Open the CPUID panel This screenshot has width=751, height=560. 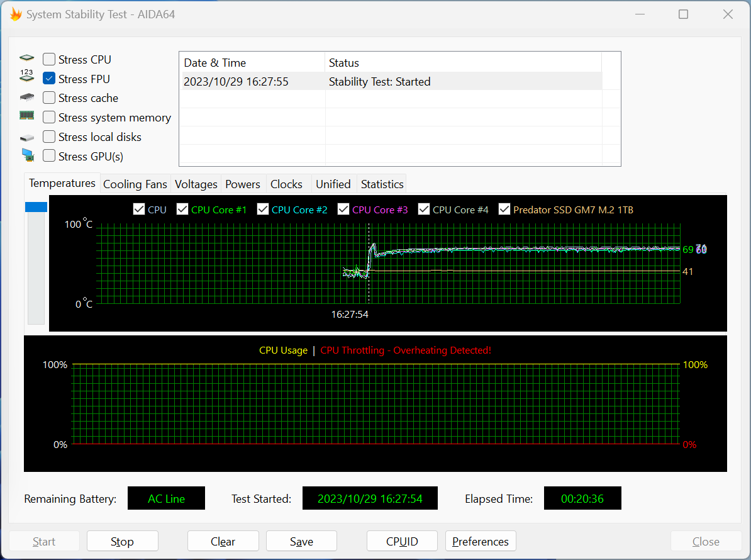(402, 541)
